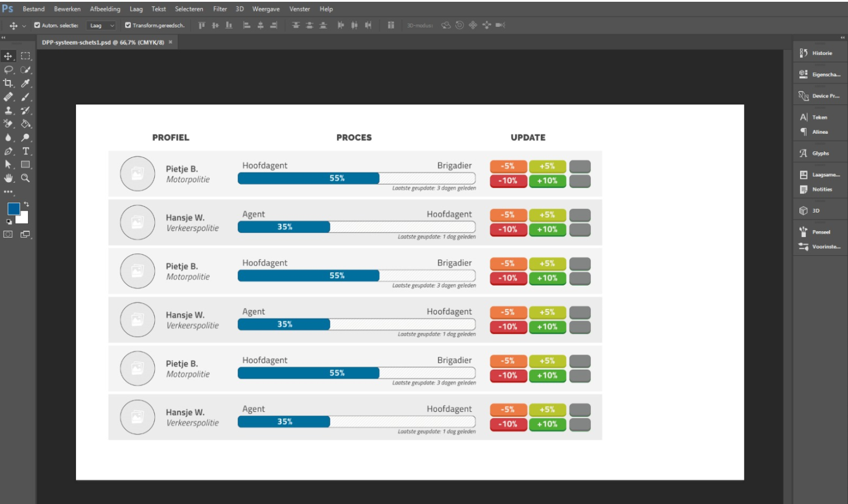Select the Lasso tool
The height and width of the screenshot is (504, 848).
[x=8, y=69]
